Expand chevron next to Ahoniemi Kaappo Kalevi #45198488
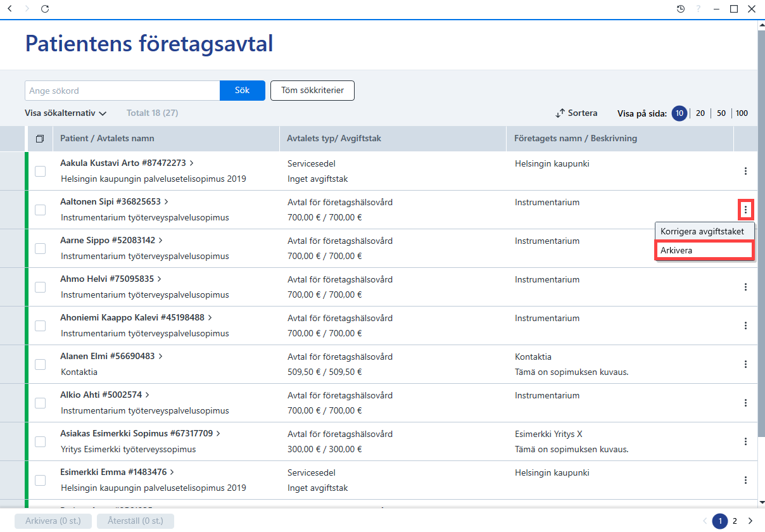Screen dimensions: 765x532 coord(210,318)
